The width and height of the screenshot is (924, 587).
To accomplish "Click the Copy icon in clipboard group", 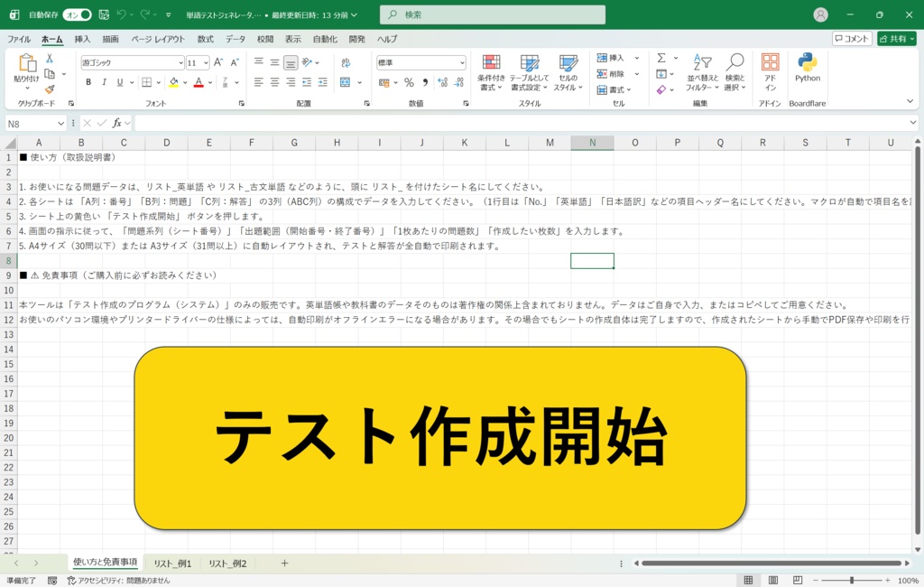I will 50,74.
